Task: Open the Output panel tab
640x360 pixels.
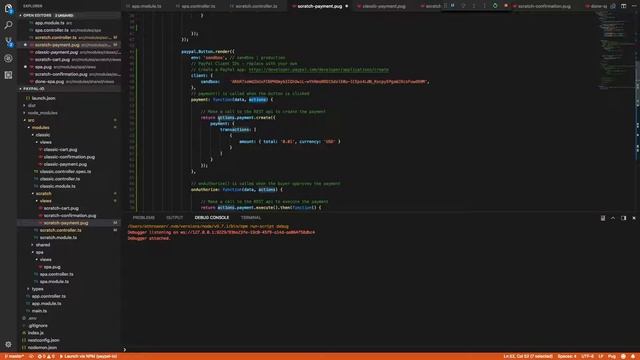Action: pyautogui.click(x=174, y=218)
